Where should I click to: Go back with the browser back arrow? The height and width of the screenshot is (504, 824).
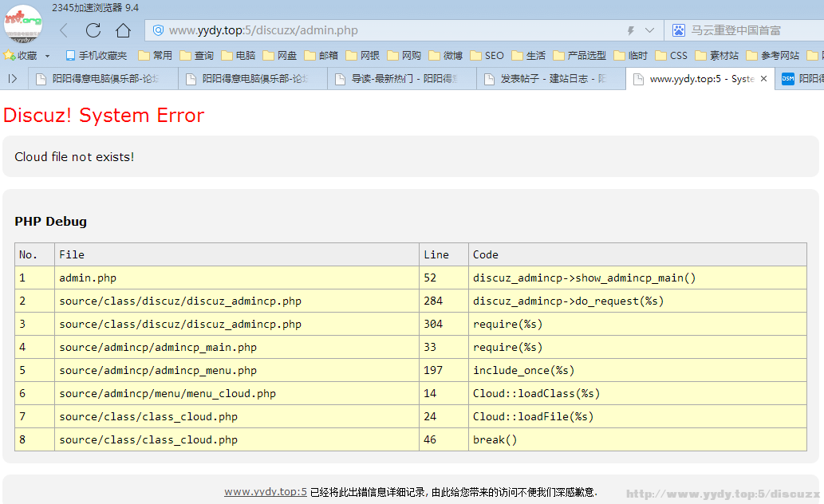(x=64, y=30)
